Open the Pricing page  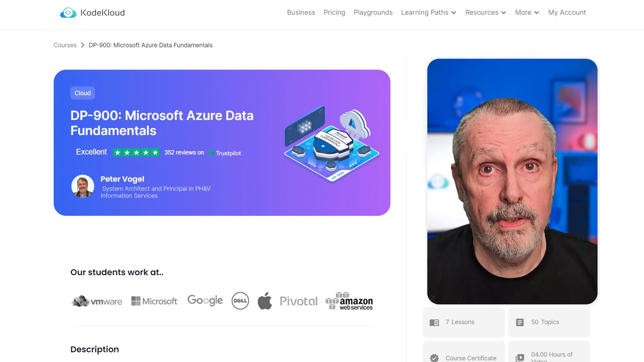pyautogui.click(x=334, y=12)
